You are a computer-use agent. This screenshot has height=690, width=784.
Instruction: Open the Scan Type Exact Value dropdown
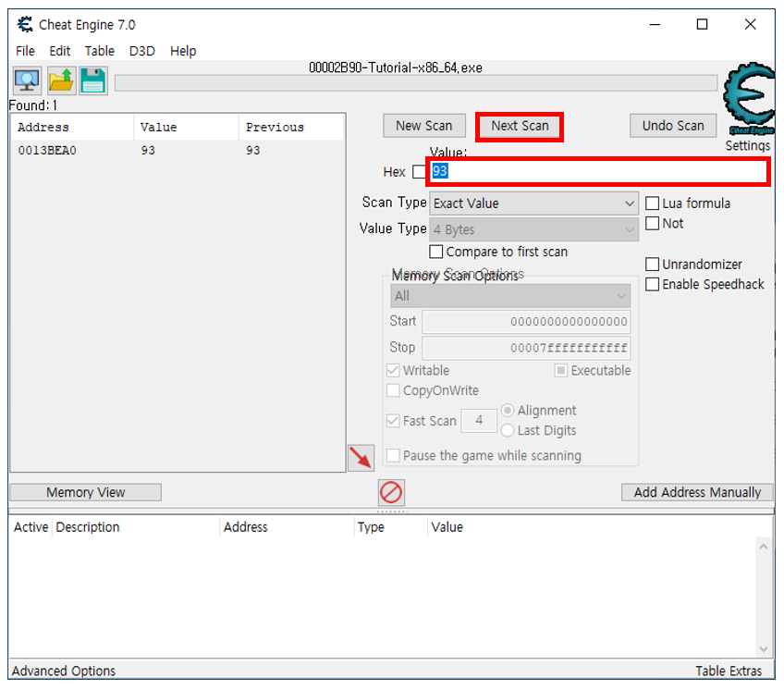tap(533, 203)
